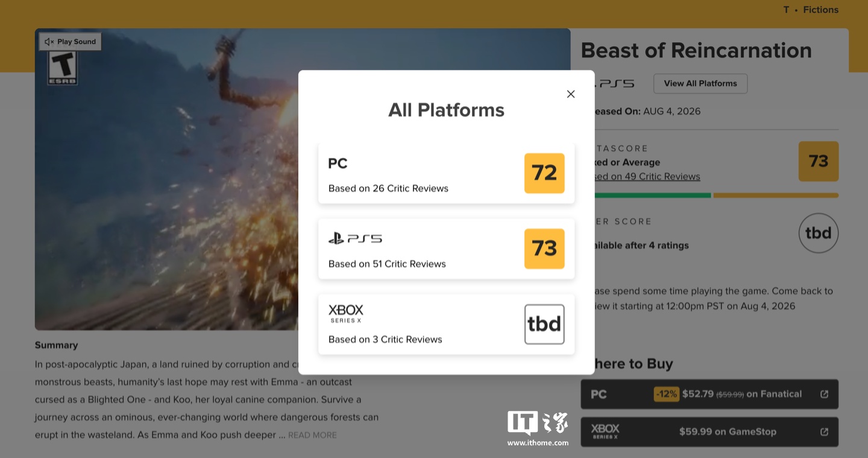Viewport: 868px width, 458px height.
Task: Click the external link icon on Fanatical row
Action: (x=825, y=394)
